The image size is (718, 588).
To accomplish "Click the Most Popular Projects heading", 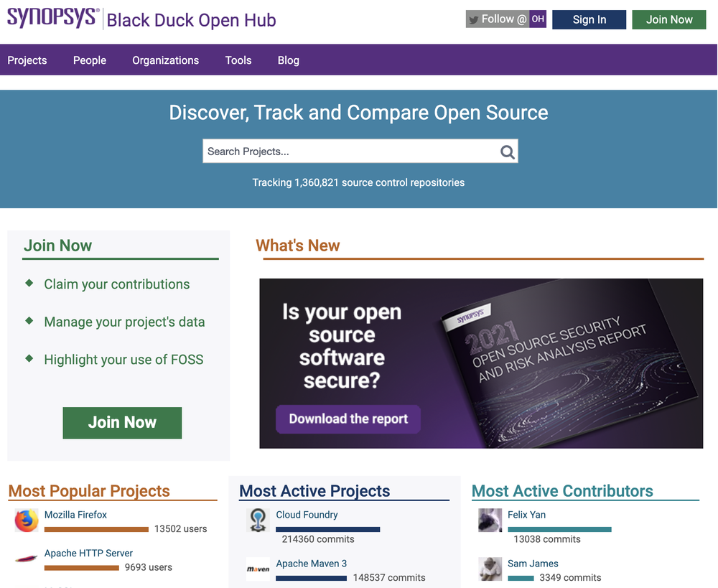I will (89, 491).
